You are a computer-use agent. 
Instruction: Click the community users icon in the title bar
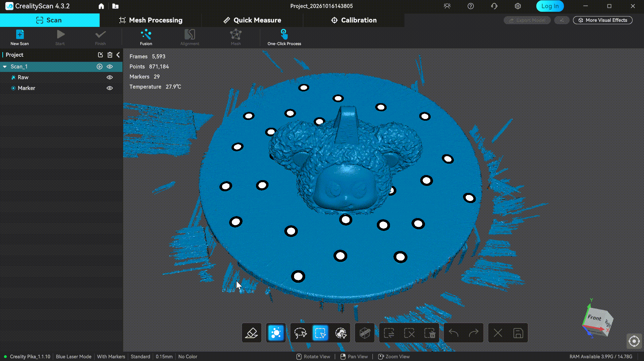tap(447, 6)
